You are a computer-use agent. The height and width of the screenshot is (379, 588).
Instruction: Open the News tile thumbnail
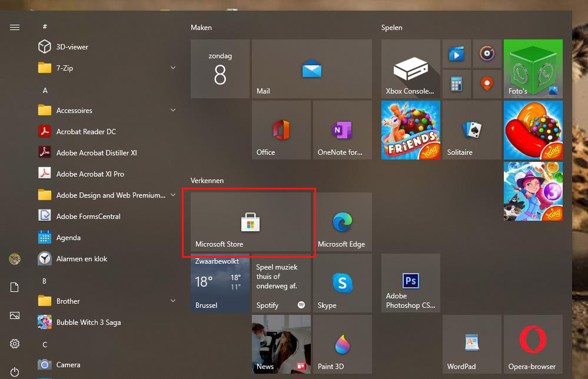click(281, 345)
